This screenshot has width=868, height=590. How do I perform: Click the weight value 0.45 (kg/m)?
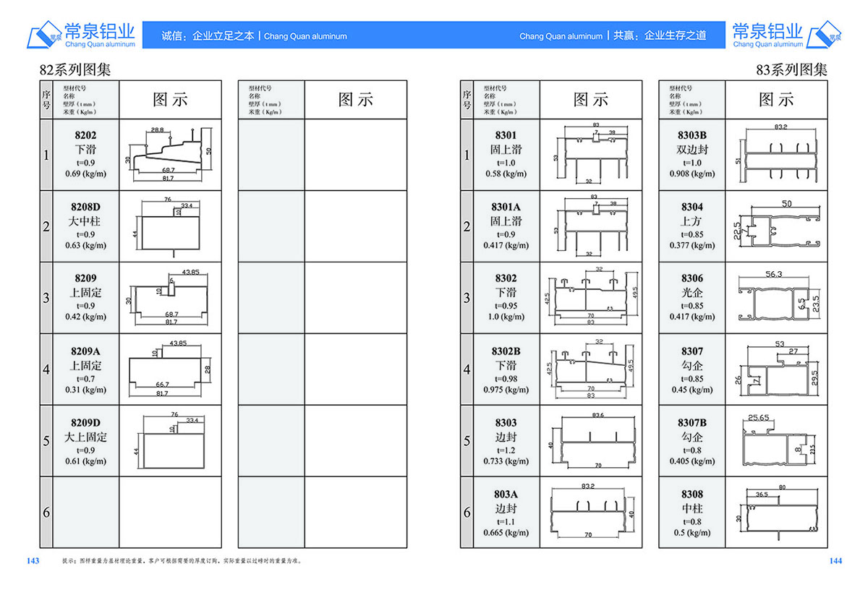[692, 390]
